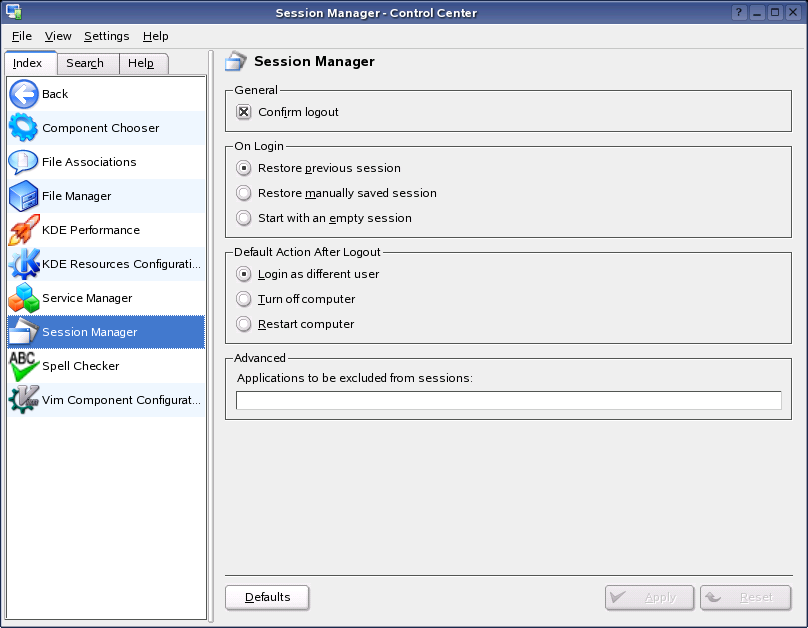
Task: Click the Session Manager header icon
Action: [236, 61]
